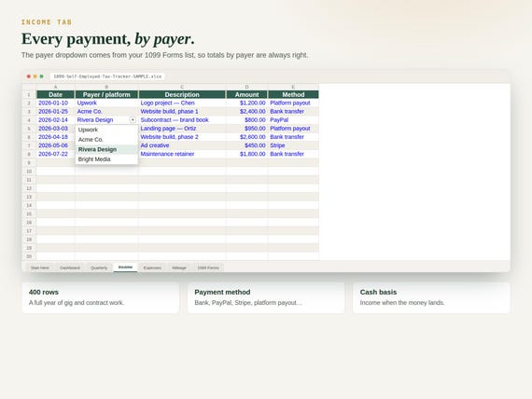Click date cell 2026-03-03

pos(55,128)
